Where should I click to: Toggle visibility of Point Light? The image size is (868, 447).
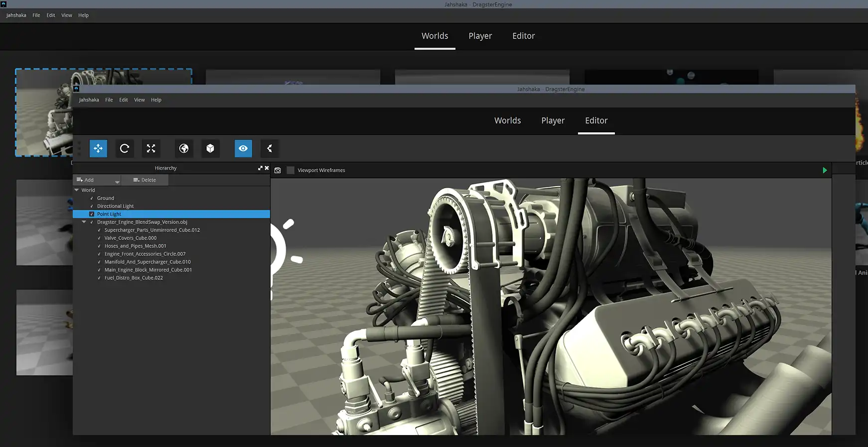(92, 214)
